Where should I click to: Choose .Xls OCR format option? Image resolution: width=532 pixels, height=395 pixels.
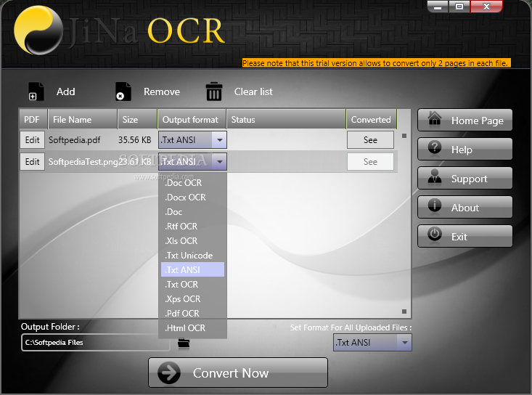(192, 241)
